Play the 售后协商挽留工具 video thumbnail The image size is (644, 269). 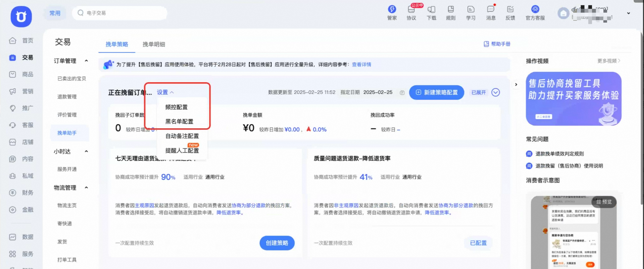pyautogui.click(x=573, y=99)
